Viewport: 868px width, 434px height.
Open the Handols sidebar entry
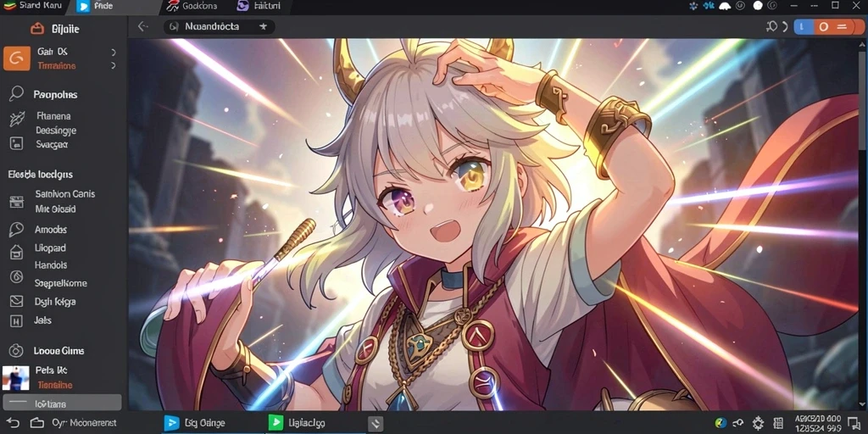[51, 264]
